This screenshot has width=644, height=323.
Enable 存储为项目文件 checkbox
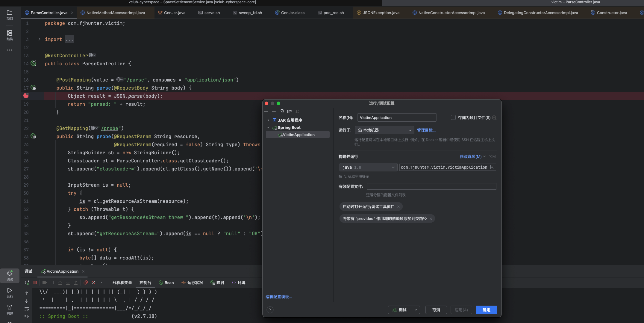tap(453, 117)
